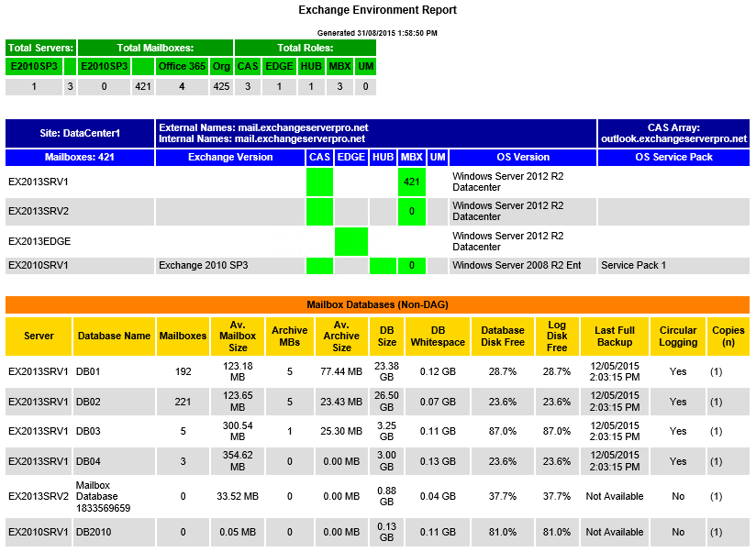Click the Office 365 column cell
The image size is (756, 552).
click(183, 66)
